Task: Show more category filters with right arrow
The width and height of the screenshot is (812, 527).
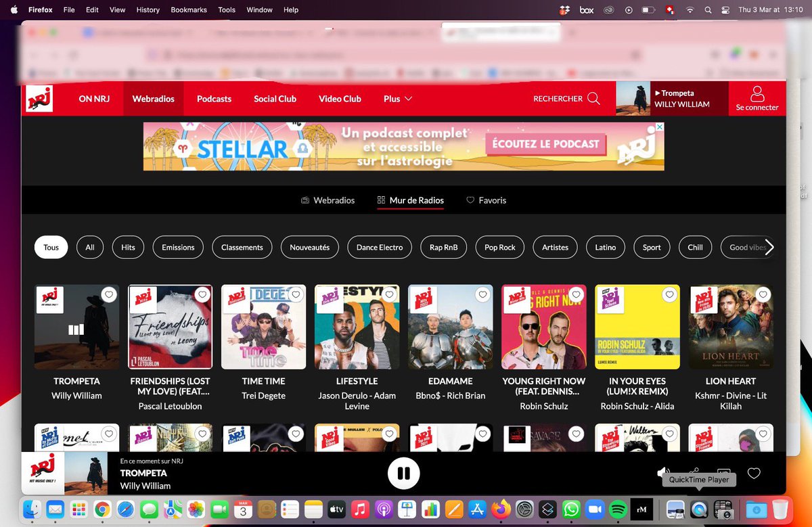Action: [769, 248]
